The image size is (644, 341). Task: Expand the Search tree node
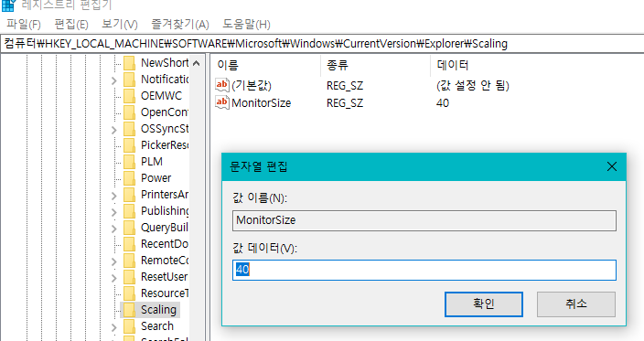click(114, 327)
